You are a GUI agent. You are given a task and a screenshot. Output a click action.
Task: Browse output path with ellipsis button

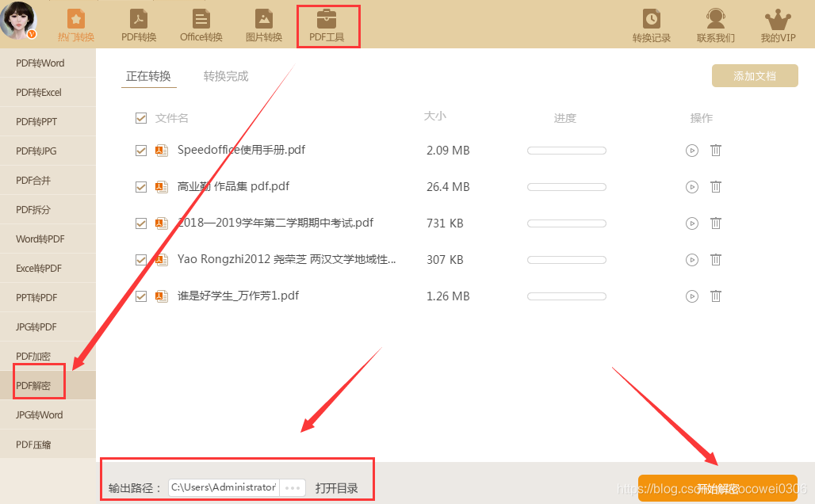(x=293, y=488)
